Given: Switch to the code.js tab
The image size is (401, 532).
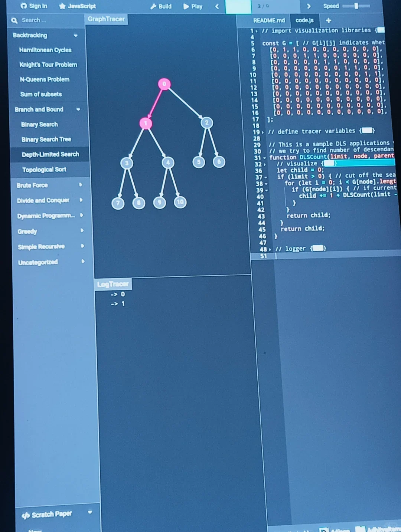Looking at the screenshot, I should pyautogui.click(x=304, y=20).
